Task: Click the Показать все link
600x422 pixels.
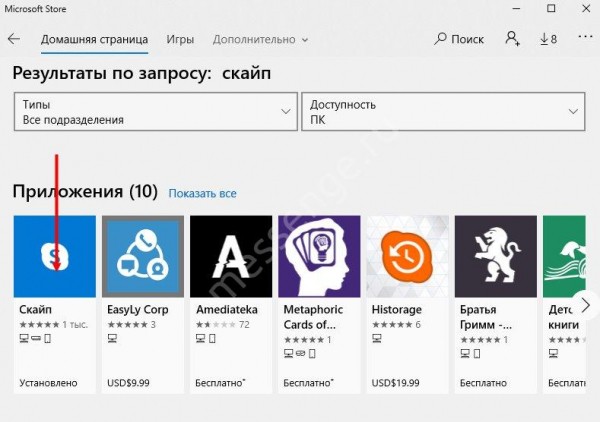Action: point(202,194)
